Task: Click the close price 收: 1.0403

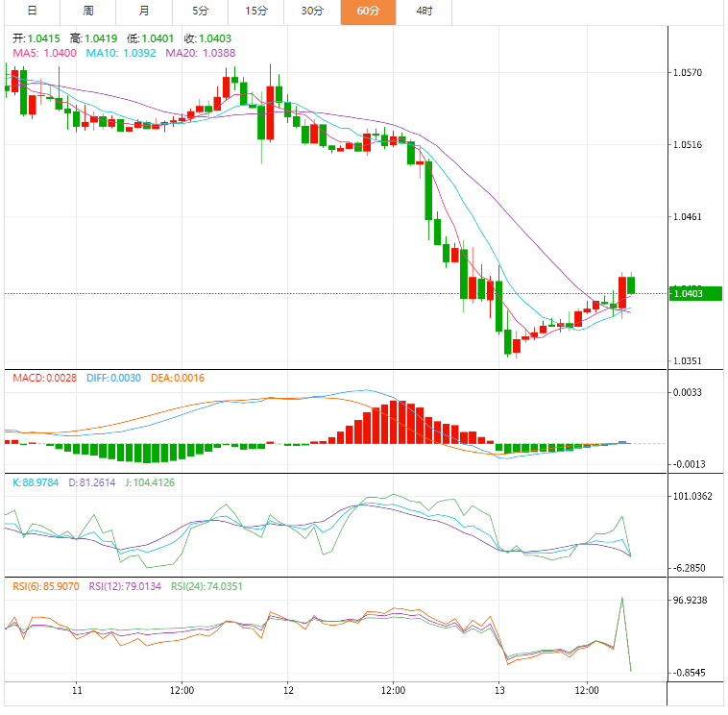Action: click(x=207, y=39)
